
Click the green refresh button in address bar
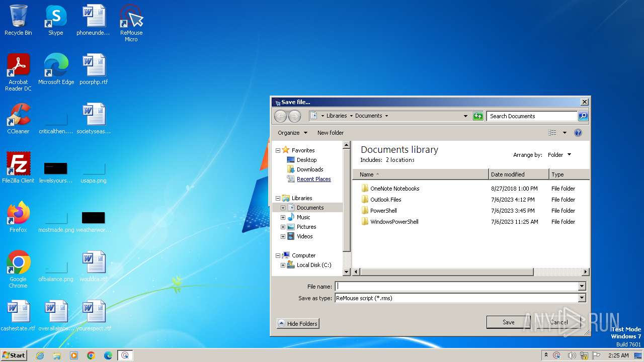point(478,116)
